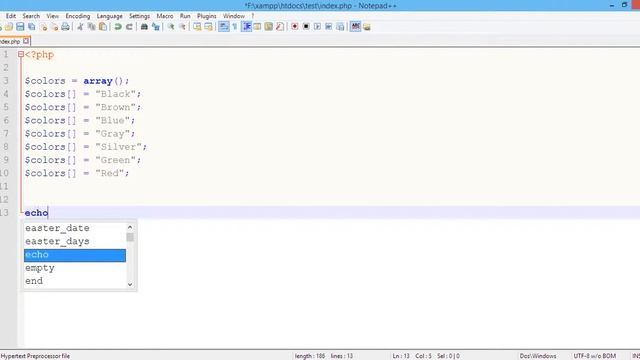
Task: Click the Replace toolbar icon
Action: pos(156,27)
